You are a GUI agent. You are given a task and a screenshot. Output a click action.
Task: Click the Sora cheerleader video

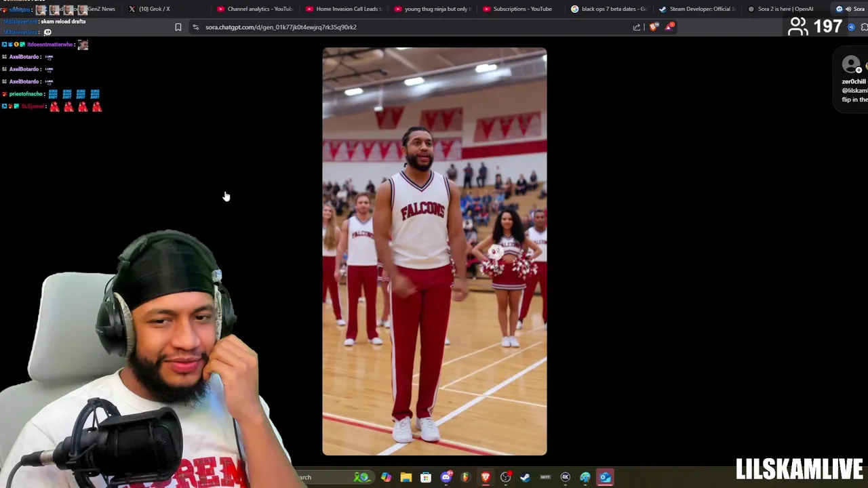tap(435, 251)
